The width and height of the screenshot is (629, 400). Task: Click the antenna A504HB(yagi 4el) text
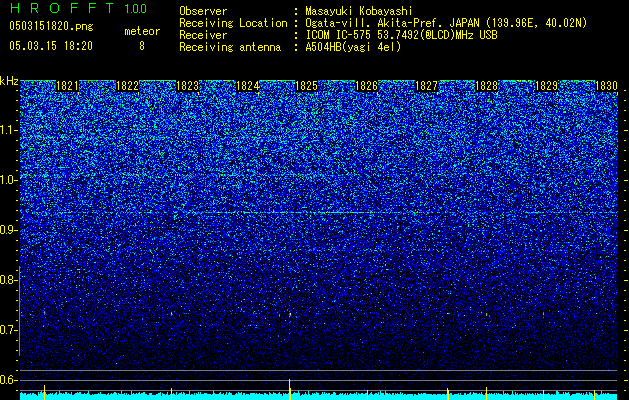tap(353, 47)
